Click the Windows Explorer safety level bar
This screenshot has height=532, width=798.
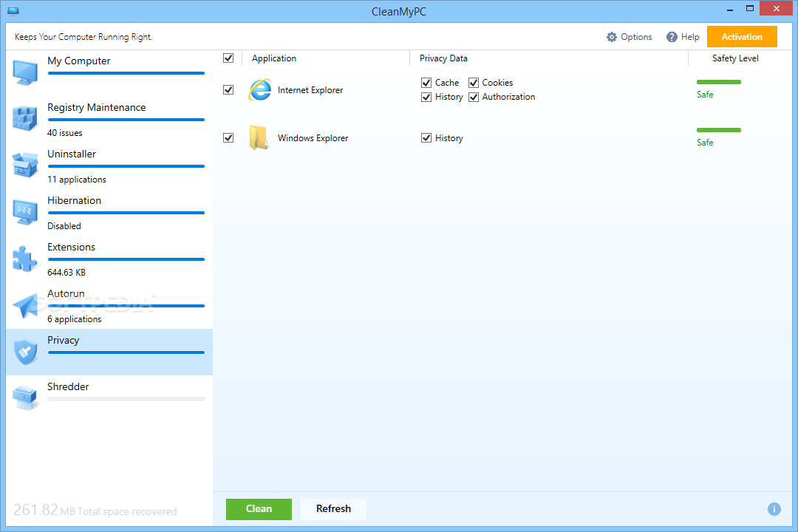click(719, 130)
